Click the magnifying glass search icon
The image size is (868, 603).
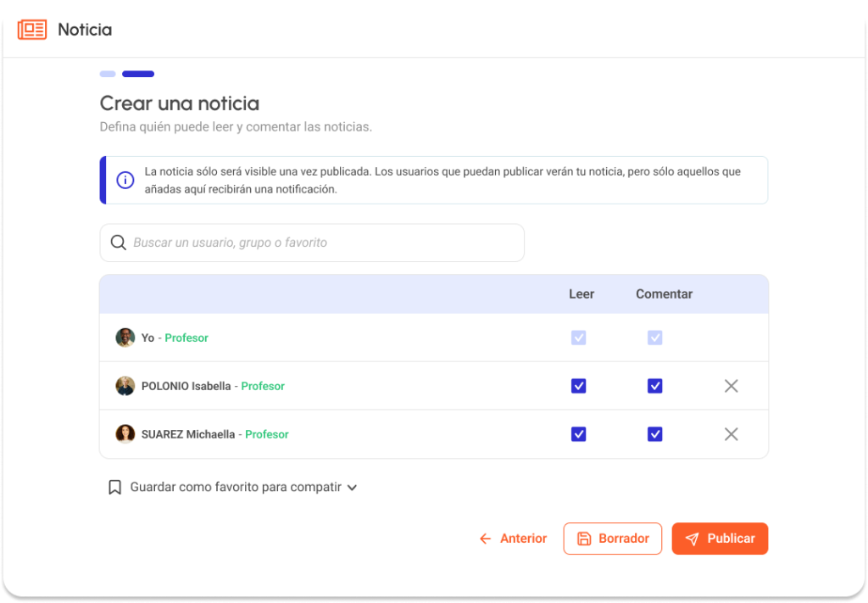pyautogui.click(x=119, y=243)
